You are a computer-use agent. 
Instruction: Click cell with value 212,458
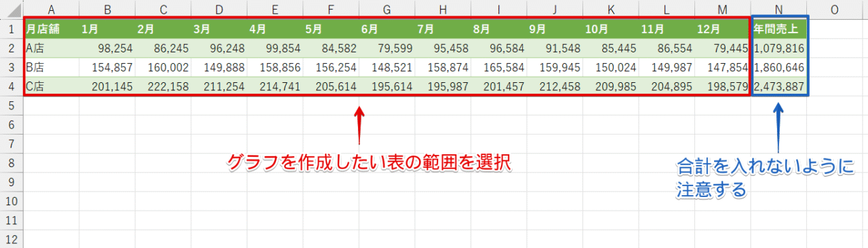point(555,86)
